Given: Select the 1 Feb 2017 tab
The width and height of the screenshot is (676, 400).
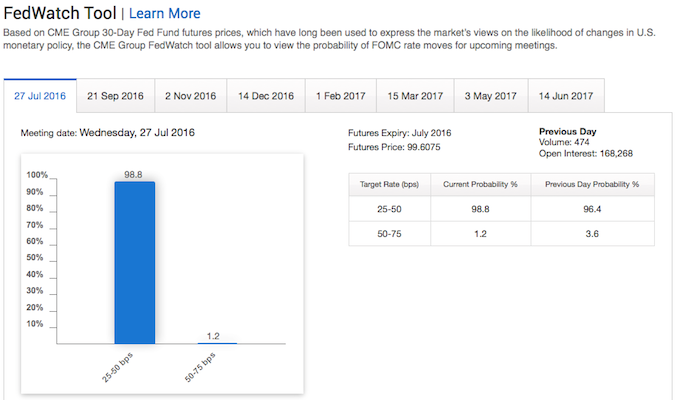Looking at the screenshot, I should click(x=341, y=96).
